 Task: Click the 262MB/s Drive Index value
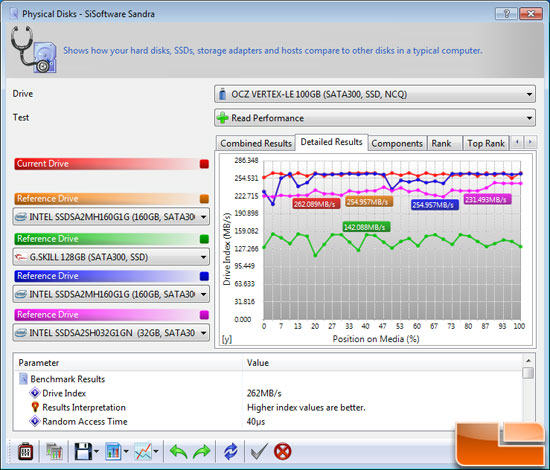pyautogui.click(x=264, y=393)
